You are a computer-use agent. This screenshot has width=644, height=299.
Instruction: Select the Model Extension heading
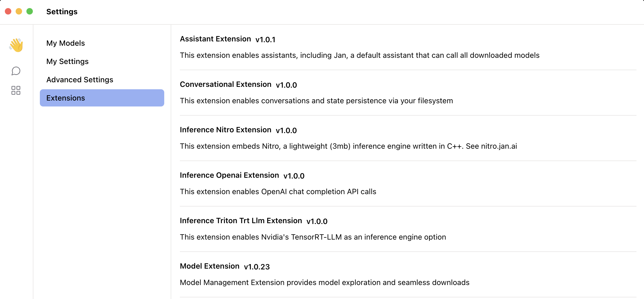point(209,266)
